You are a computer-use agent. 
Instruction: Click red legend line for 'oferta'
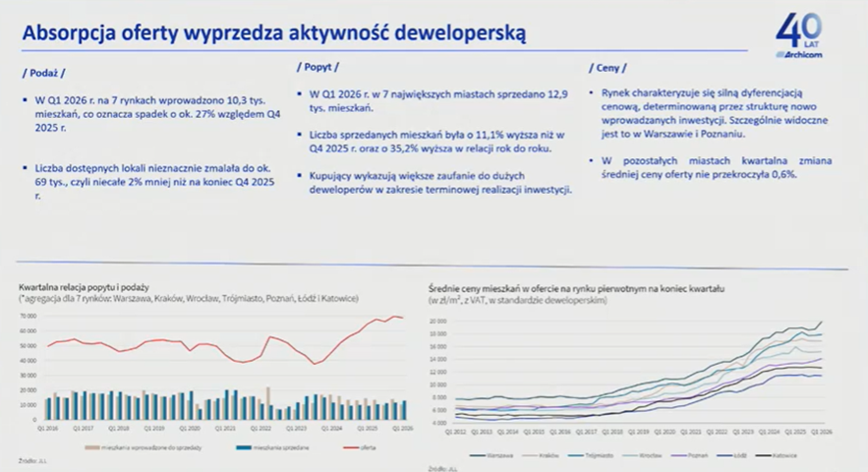click(350, 447)
